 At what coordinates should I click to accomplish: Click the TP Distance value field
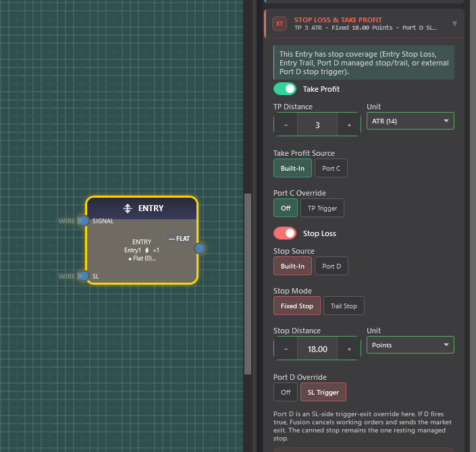coord(317,125)
